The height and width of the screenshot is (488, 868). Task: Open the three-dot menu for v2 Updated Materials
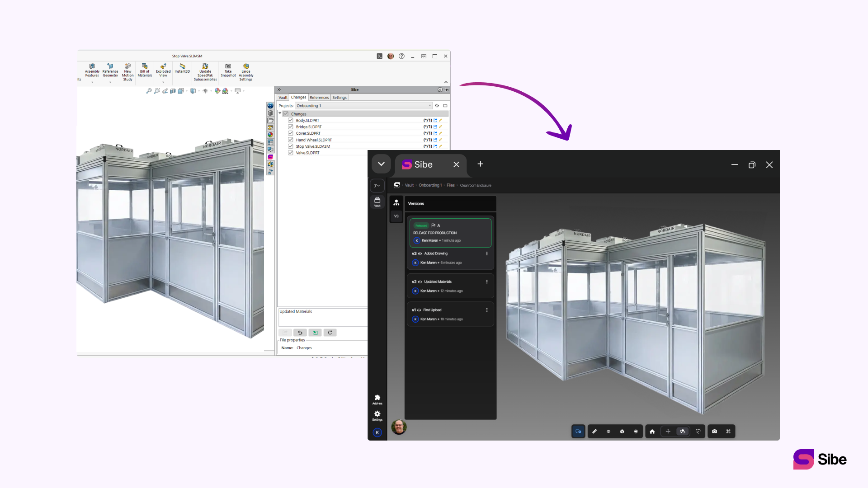pos(487,282)
